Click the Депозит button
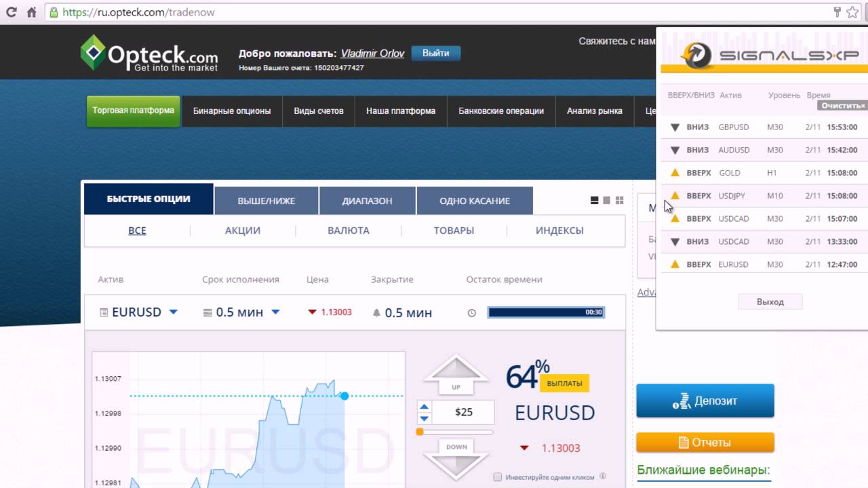The image size is (868, 488). 705,401
